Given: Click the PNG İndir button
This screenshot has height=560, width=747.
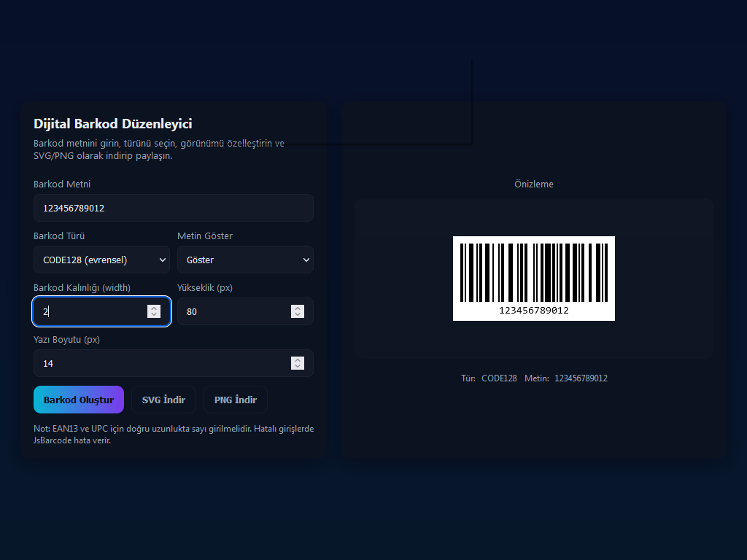Looking at the screenshot, I should (235, 400).
